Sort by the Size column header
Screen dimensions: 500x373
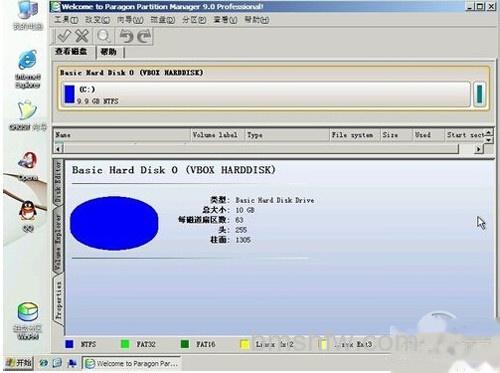click(x=396, y=135)
